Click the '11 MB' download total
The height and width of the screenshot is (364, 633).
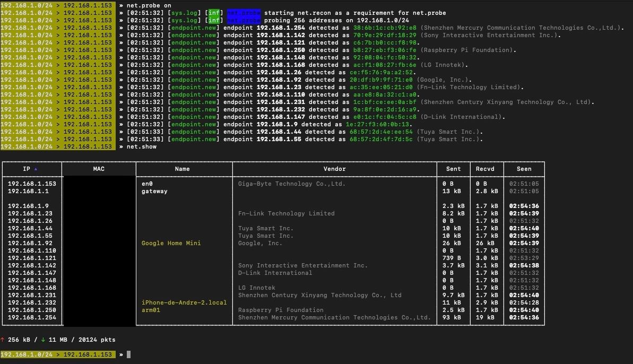click(58, 340)
